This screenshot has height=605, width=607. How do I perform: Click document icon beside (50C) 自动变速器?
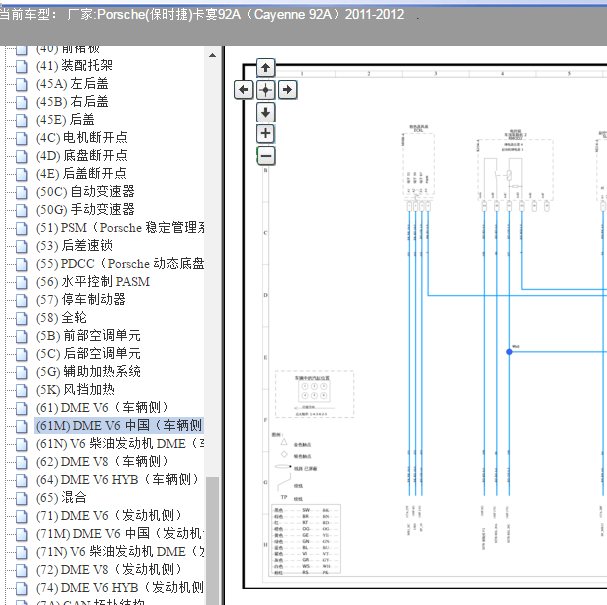pos(22,192)
